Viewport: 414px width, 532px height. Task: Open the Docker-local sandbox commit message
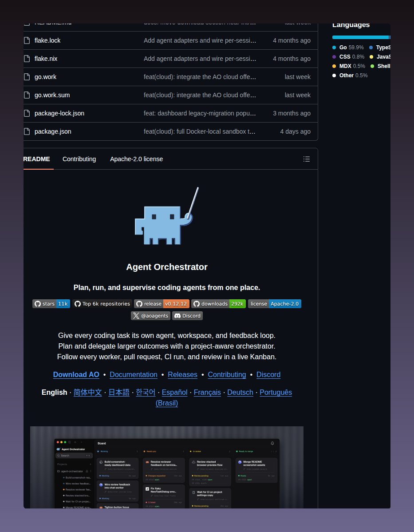[199, 131]
